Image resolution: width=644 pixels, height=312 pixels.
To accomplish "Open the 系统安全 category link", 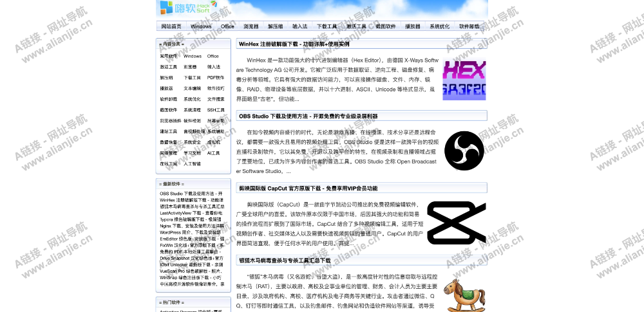I will tap(192, 142).
